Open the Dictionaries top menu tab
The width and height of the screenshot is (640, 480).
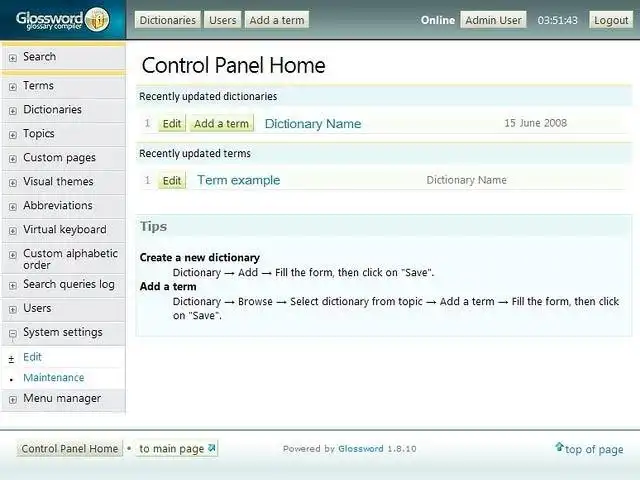168,20
